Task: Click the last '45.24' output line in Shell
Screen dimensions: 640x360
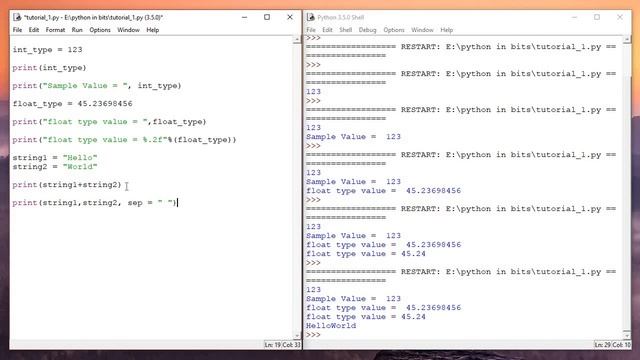Action: pos(366,317)
